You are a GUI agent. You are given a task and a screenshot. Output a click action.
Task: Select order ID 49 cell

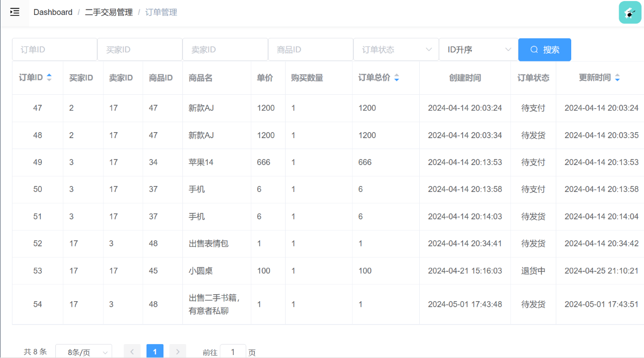(37, 162)
